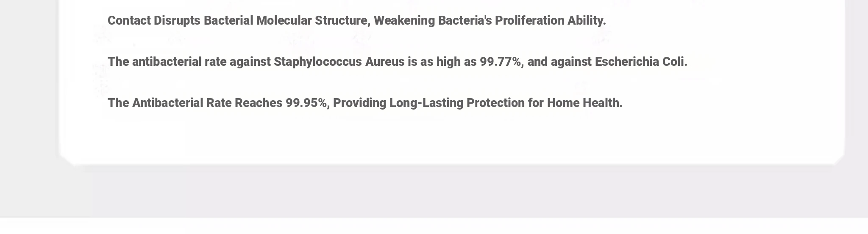868x234 pixels.
Task: Click the word 'Reaches' in the third line
Action: tap(259, 103)
